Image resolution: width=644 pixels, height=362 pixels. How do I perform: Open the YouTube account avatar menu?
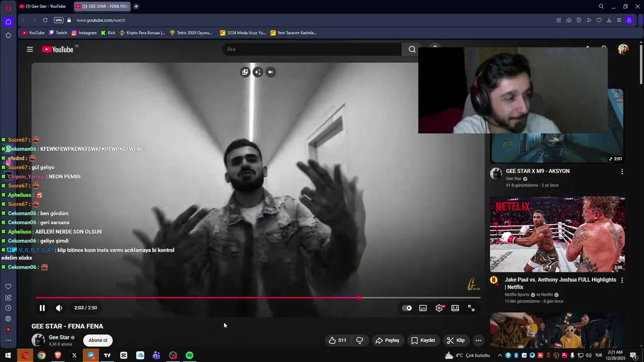(x=623, y=49)
